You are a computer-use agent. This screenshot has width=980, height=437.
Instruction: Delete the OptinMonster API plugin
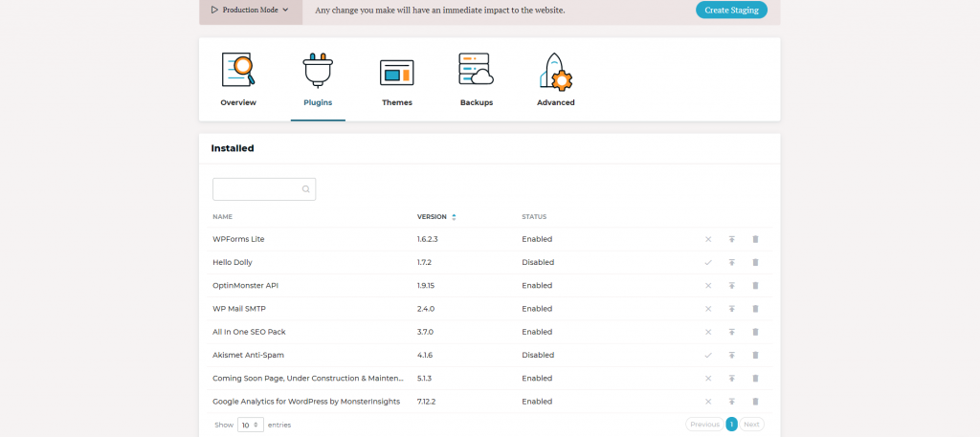tap(755, 285)
